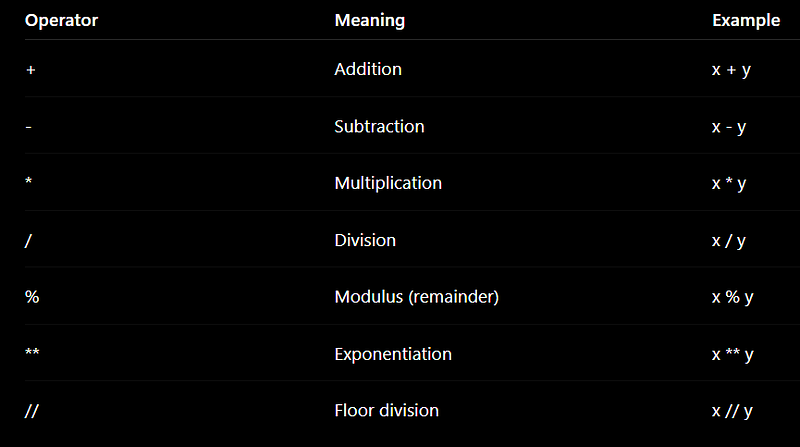Select the plus operator symbol
The height and width of the screenshot is (447, 800).
point(31,70)
